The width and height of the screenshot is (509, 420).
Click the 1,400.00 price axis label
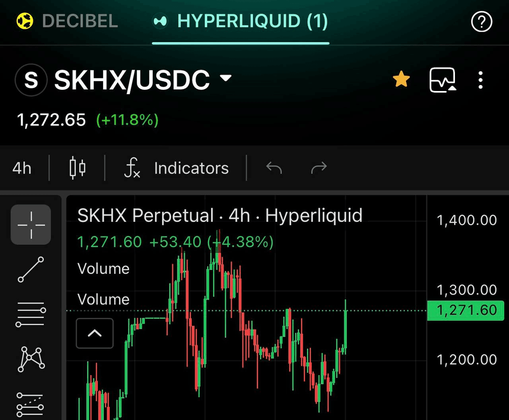pos(467,220)
